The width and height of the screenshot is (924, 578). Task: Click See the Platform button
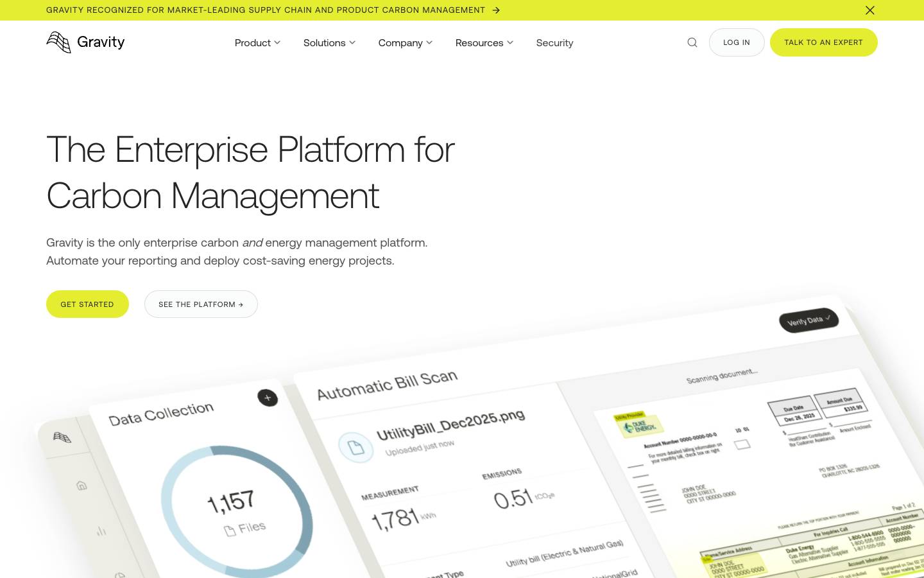tap(201, 304)
